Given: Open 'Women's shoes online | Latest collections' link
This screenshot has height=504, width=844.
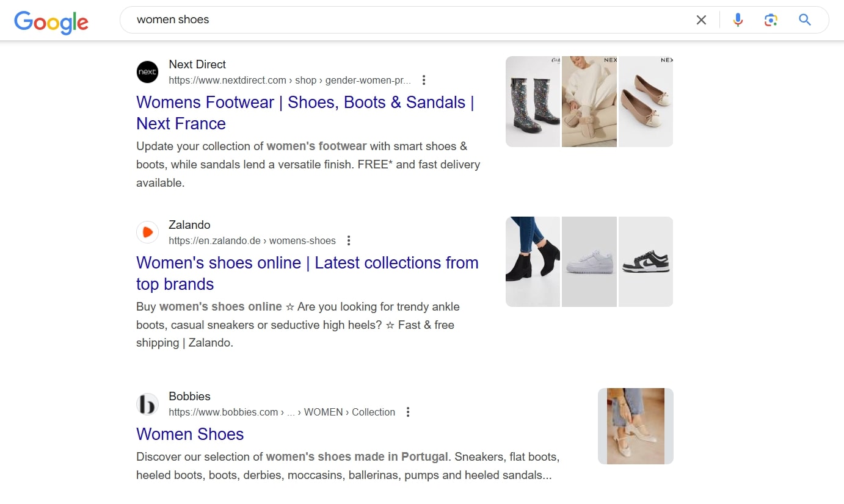Looking at the screenshot, I should (307, 273).
